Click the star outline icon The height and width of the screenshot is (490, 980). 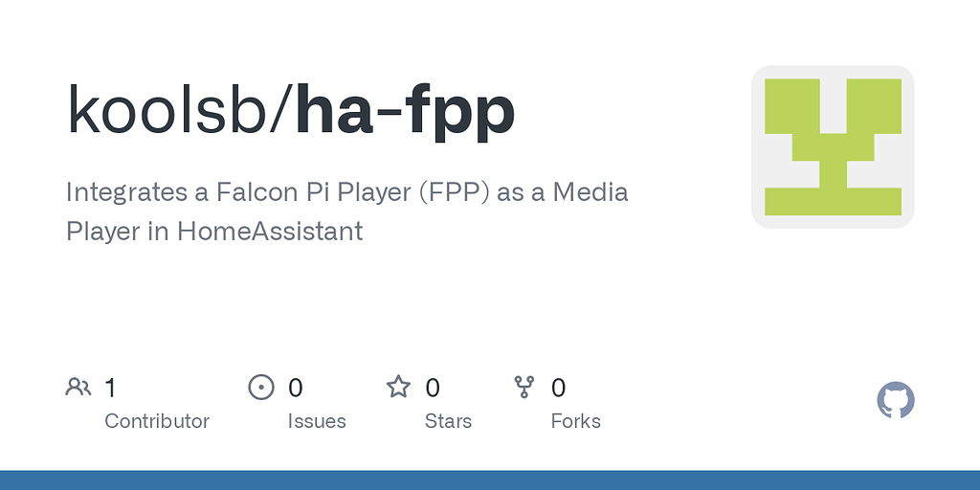pyautogui.click(x=398, y=387)
